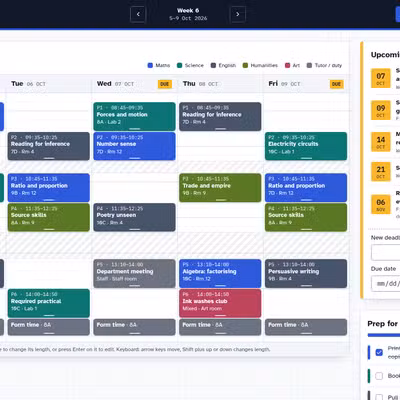This screenshot has width=400, height=400.
Task: Open the Department meeting card
Action: coord(134,274)
